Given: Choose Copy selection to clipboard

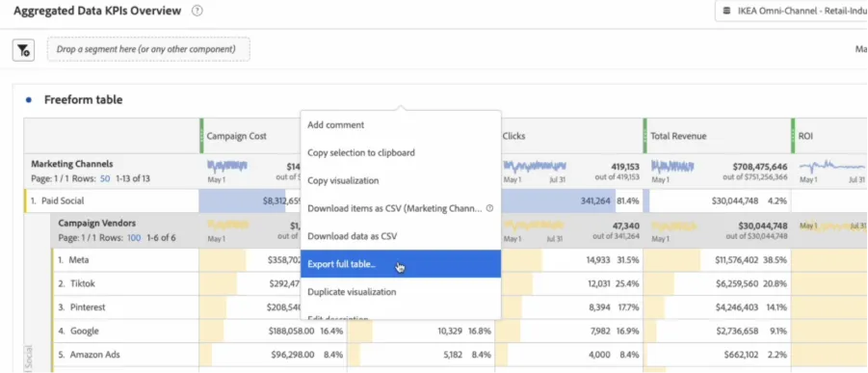Looking at the screenshot, I should 401,152.
